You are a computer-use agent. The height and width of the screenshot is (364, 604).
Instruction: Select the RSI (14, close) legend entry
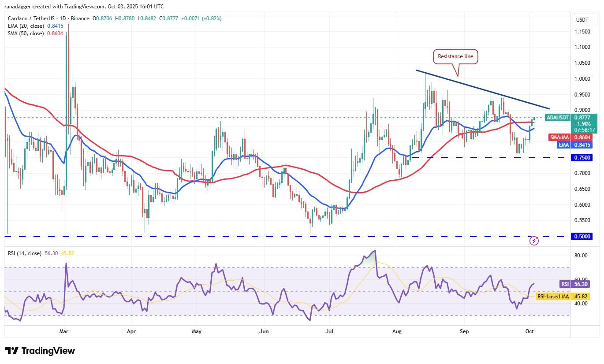26,253
